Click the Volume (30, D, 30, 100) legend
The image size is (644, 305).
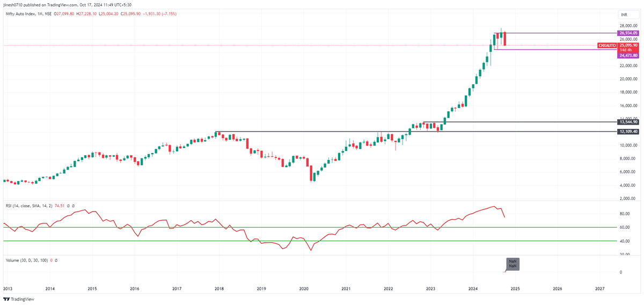(26, 260)
